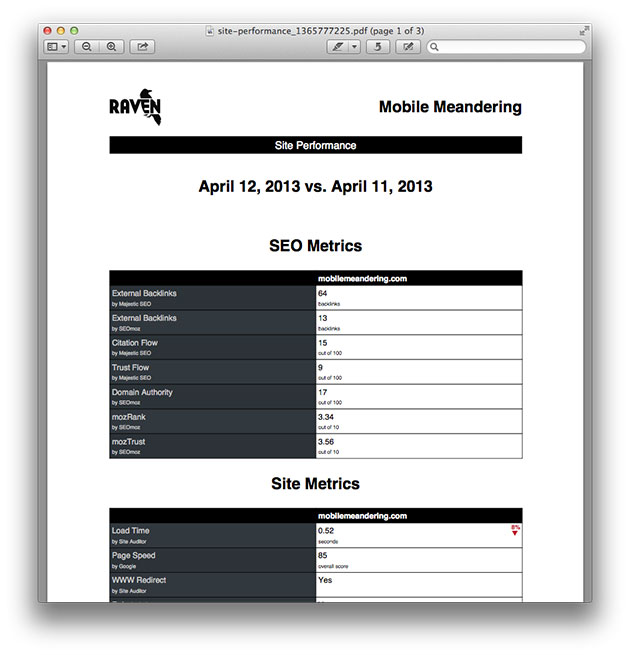Click the mozTrust row label
630x655 pixels.
pos(212,446)
